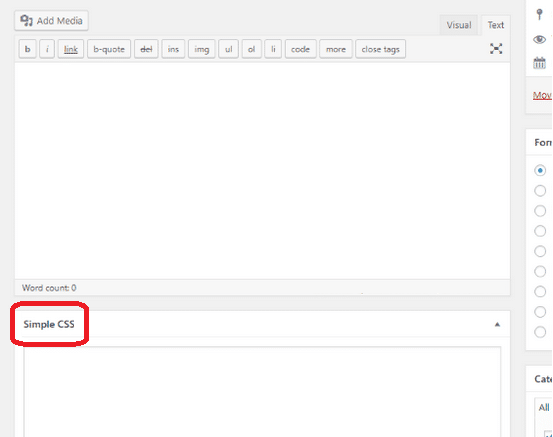Click the Move to Trash link
This screenshot has width=553, height=437.
pos(542,95)
